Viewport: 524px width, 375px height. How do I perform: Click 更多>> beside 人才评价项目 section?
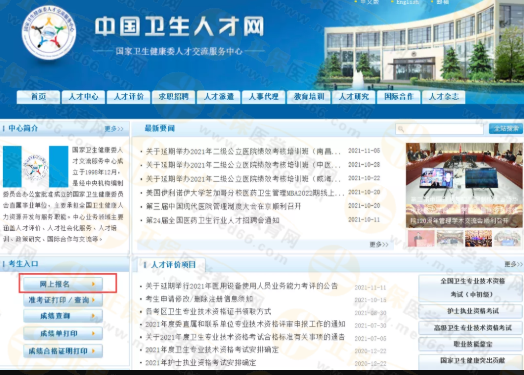click(x=513, y=264)
